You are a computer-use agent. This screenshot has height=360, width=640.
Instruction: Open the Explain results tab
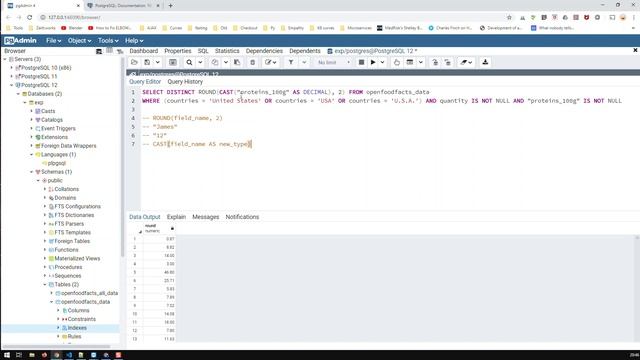tap(176, 217)
